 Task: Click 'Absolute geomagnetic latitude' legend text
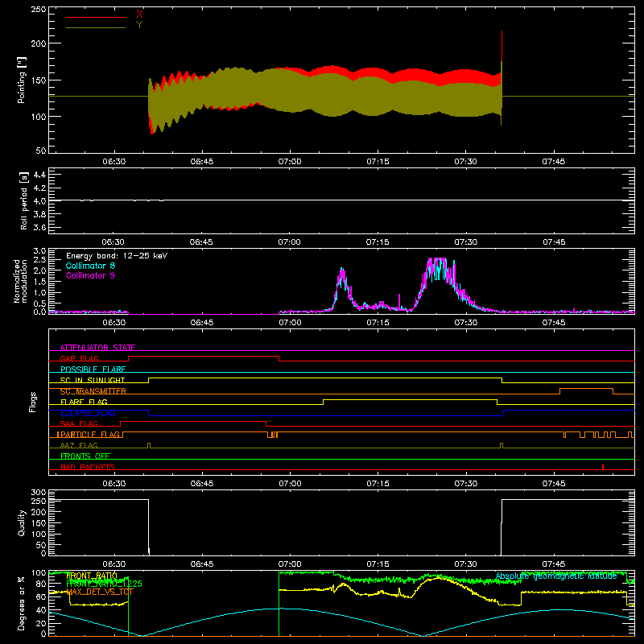(556, 576)
